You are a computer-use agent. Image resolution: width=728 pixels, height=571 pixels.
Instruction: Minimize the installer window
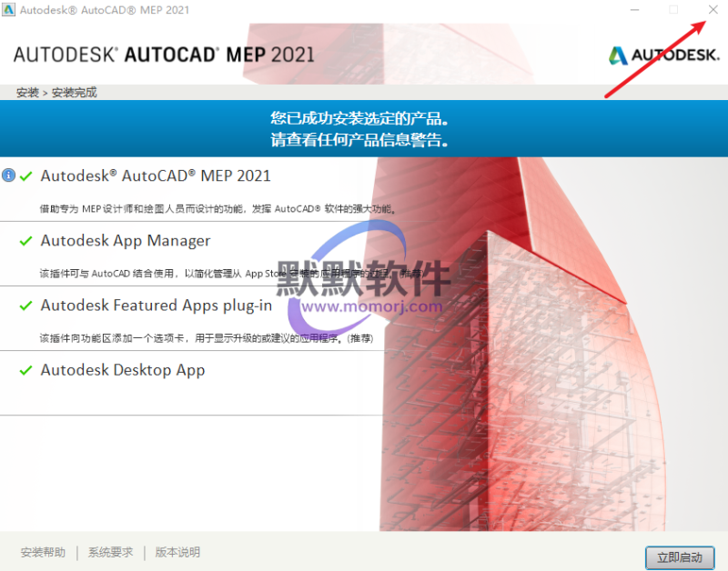click(x=634, y=9)
